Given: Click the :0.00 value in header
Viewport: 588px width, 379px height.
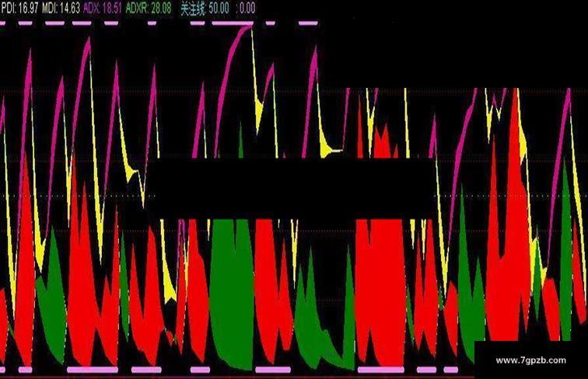Looking at the screenshot, I should point(246,8).
